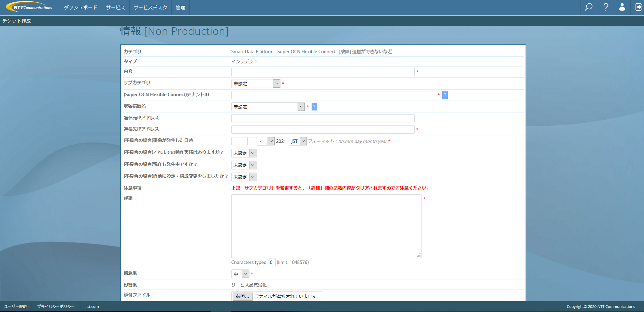Open the JST timezone dropdown

[298, 141]
